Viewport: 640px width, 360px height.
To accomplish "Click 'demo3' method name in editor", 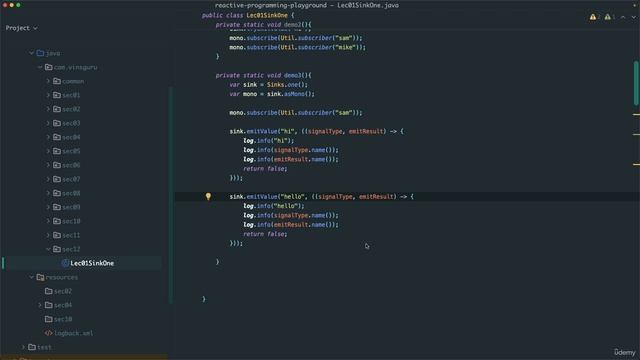I will 293,75.
